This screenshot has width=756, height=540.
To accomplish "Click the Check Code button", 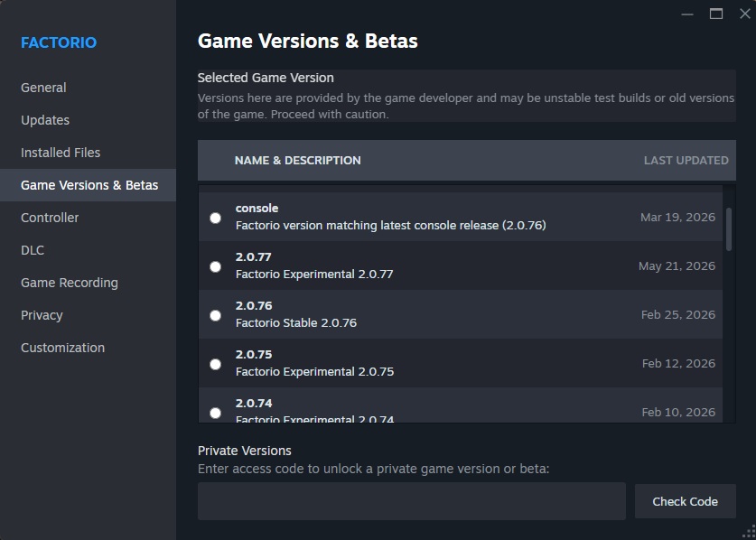I will click(686, 501).
